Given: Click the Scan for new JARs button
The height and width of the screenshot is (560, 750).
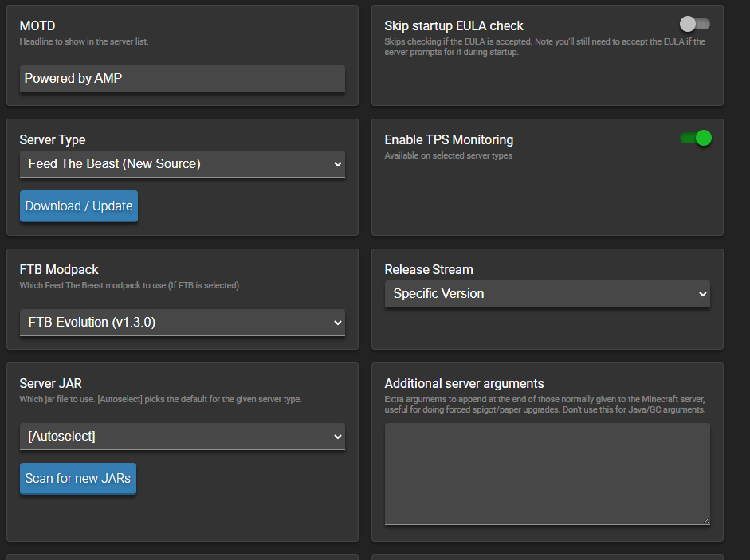Looking at the screenshot, I should click(x=78, y=479).
